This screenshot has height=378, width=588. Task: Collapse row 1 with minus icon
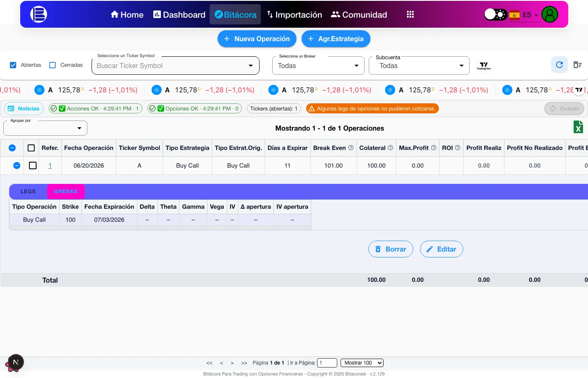click(17, 165)
